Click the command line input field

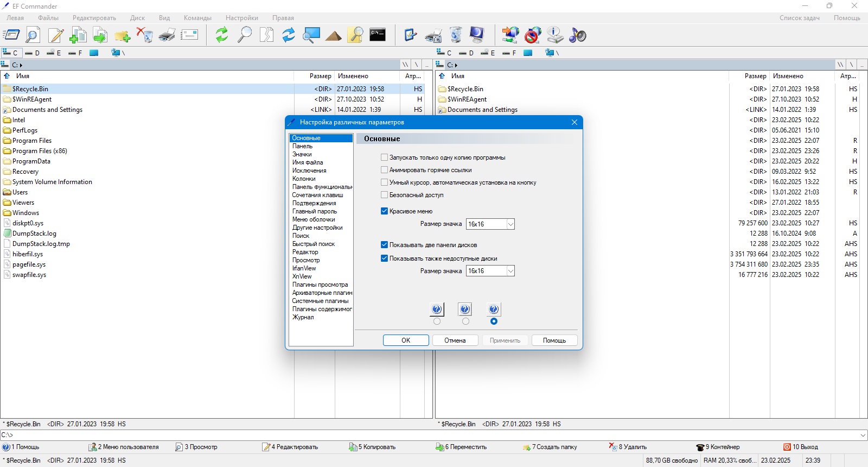(429, 435)
